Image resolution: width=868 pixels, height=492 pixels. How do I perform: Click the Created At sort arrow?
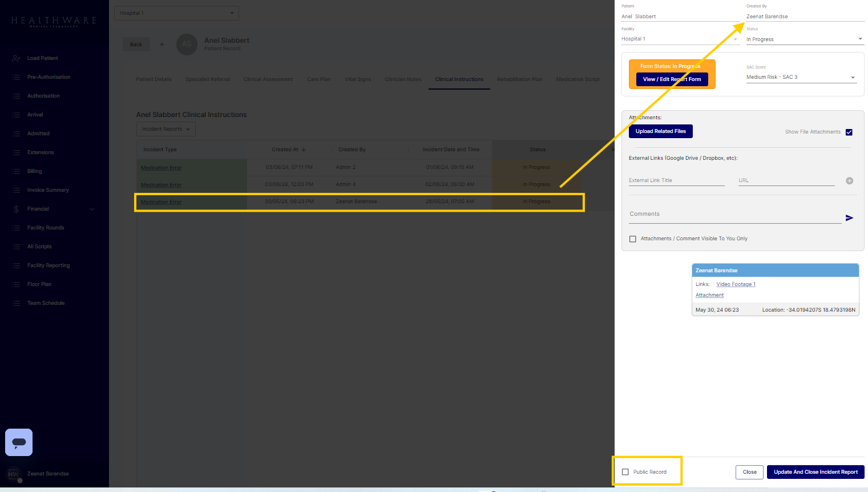[x=304, y=150]
